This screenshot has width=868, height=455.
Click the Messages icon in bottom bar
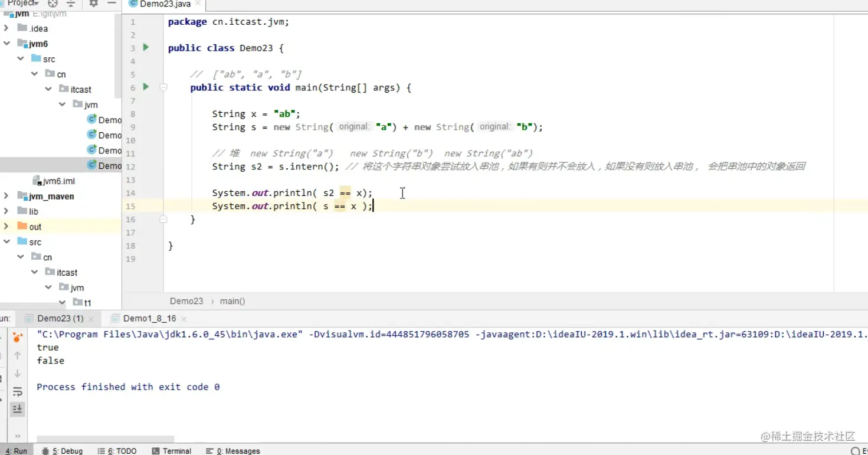click(209, 451)
